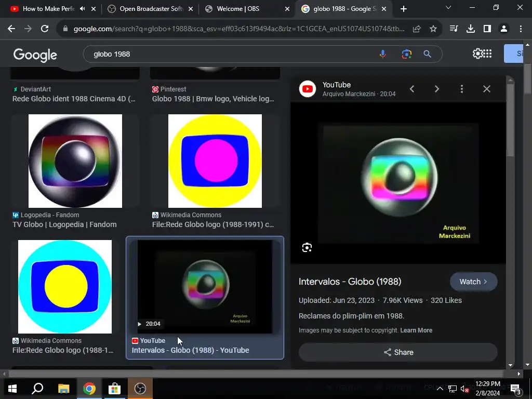Select the cyan Rede Globo logo thumbnail
Viewport: 532px width, 399px height.
65,287
